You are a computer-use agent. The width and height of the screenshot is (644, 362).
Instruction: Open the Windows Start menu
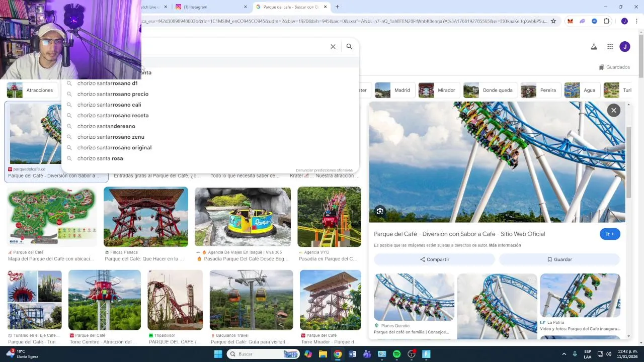pyautogui.click(x=218, y=354)
